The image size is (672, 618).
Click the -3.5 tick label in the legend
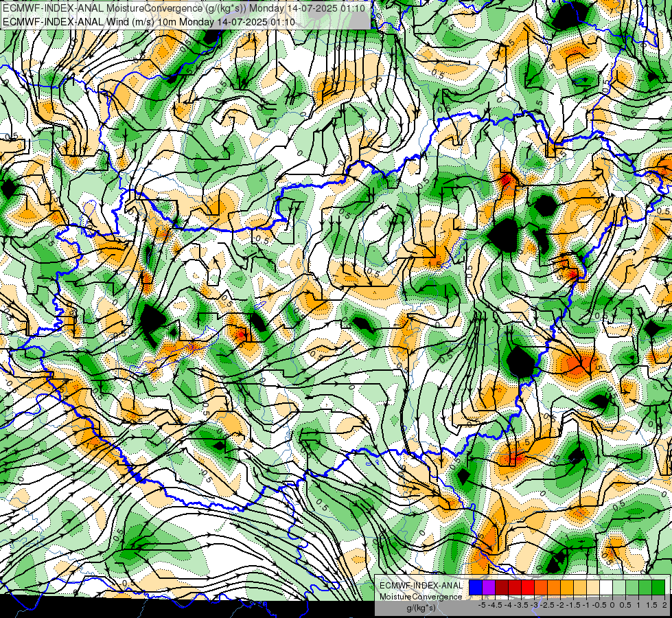point(522,605)
